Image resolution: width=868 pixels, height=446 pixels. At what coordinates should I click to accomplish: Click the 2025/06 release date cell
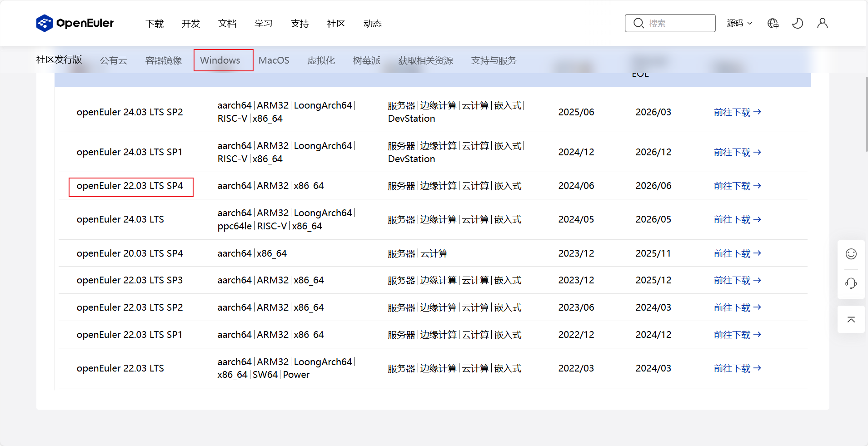click(x=576, y=112)
